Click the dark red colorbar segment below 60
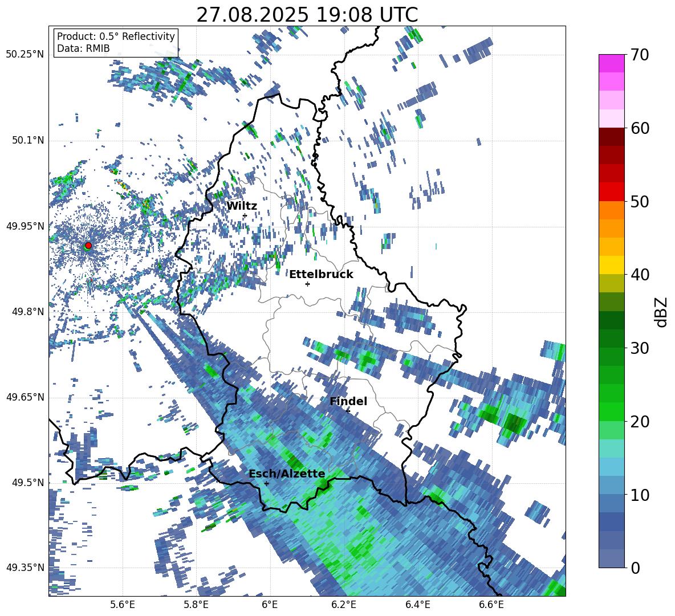 point(611,137)
